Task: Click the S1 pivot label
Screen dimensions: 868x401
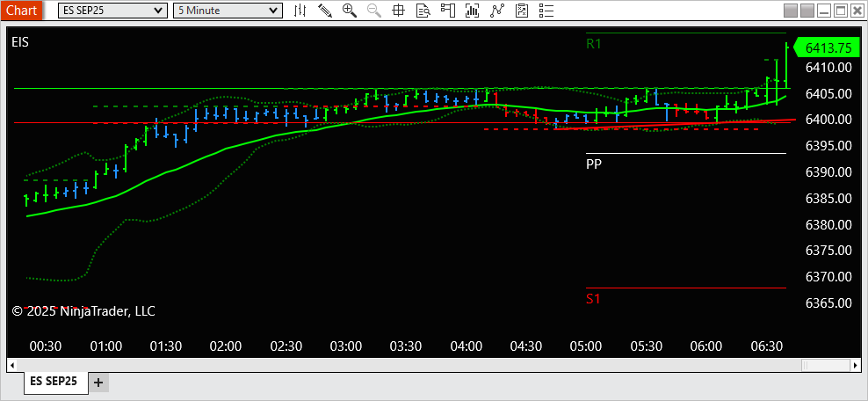Action: coord(593,299)
